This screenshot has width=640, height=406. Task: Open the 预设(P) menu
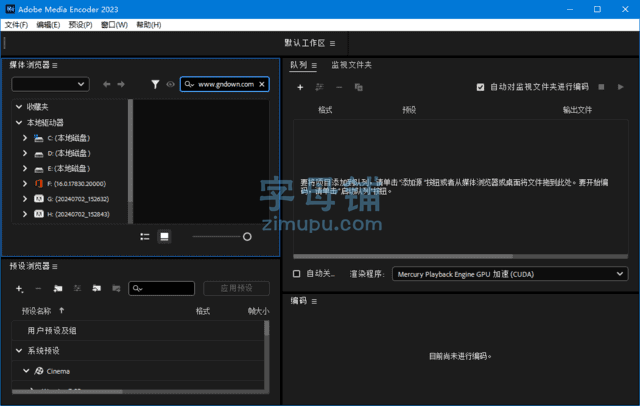coord(80,25)
